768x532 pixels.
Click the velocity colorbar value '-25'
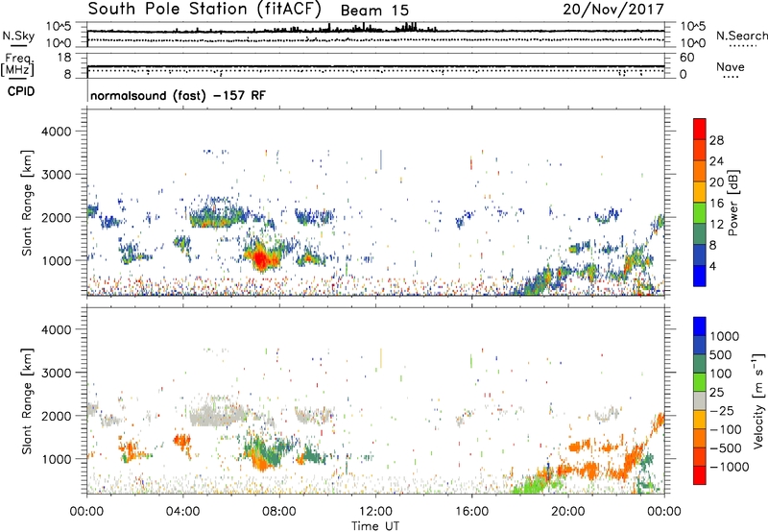(722, 411)
